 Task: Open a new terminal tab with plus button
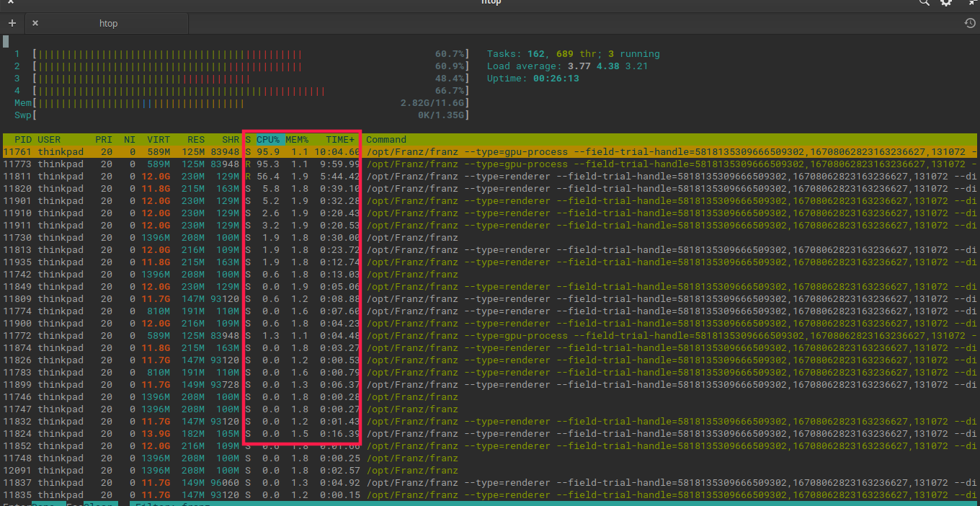(x=12, y=23)
